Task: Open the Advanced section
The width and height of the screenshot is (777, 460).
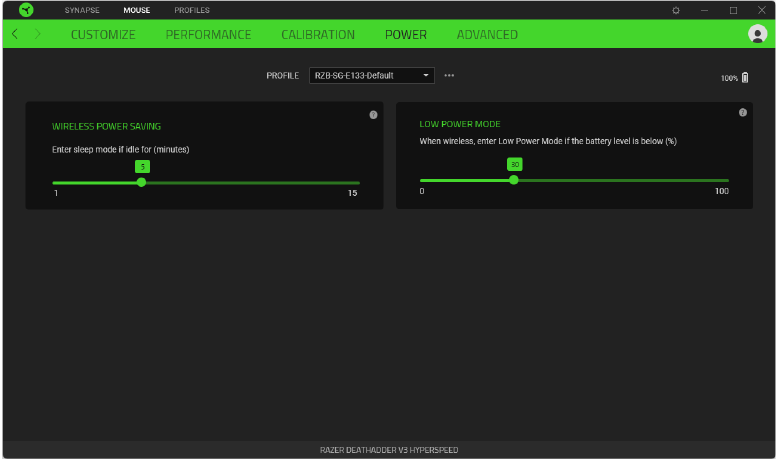Action: pyautogui.click(x=487, y=35)
